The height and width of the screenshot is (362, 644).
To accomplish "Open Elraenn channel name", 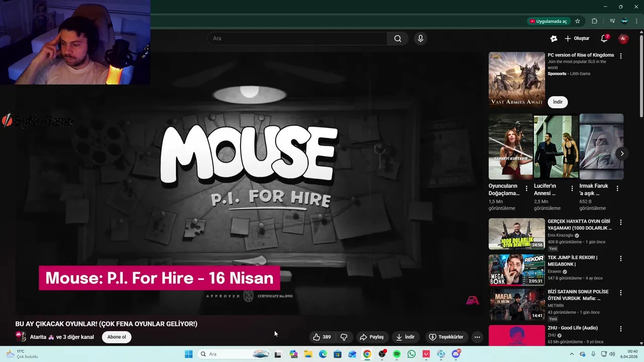I will pos(554,271).
